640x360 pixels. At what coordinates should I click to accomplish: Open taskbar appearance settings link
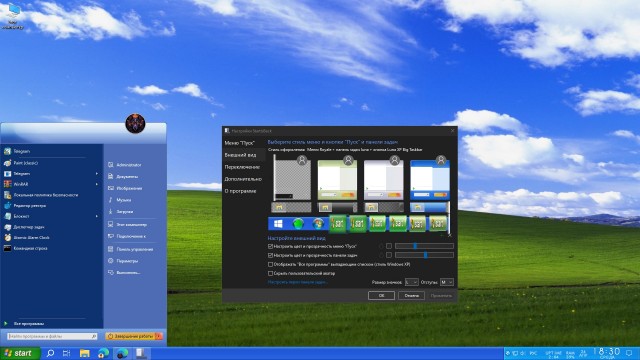[298, 282]
